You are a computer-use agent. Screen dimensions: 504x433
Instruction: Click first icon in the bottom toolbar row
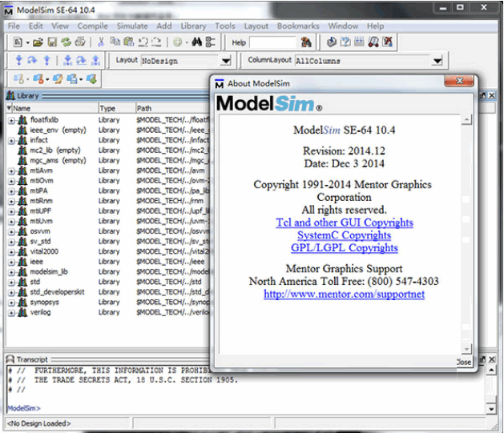[18, 79]
